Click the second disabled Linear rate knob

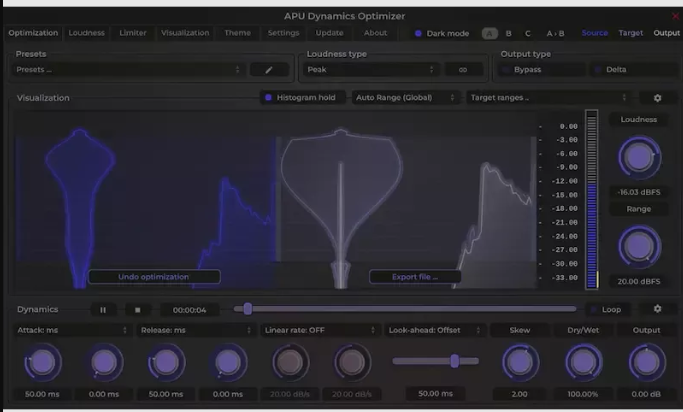pos(352,362)
